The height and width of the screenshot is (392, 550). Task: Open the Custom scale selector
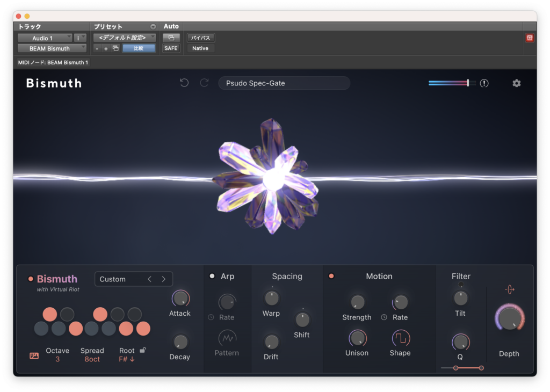[x=133, y=279]
